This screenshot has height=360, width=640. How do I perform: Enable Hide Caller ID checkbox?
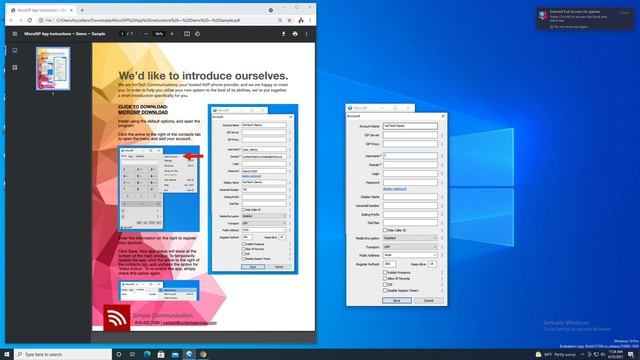385,230
